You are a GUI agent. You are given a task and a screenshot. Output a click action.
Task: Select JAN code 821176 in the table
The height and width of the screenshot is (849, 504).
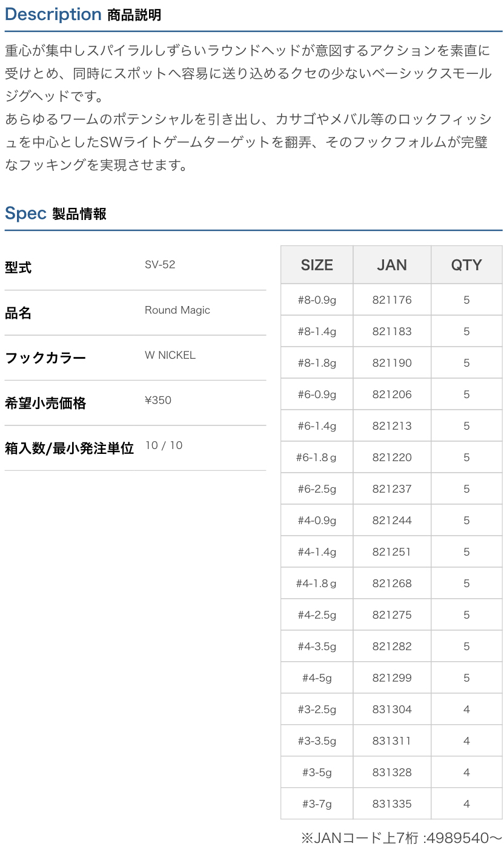coord(392,300)
